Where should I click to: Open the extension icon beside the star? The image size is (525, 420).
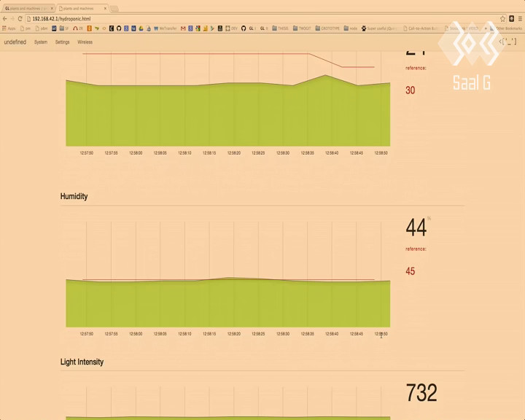click(x=511, y=19)
